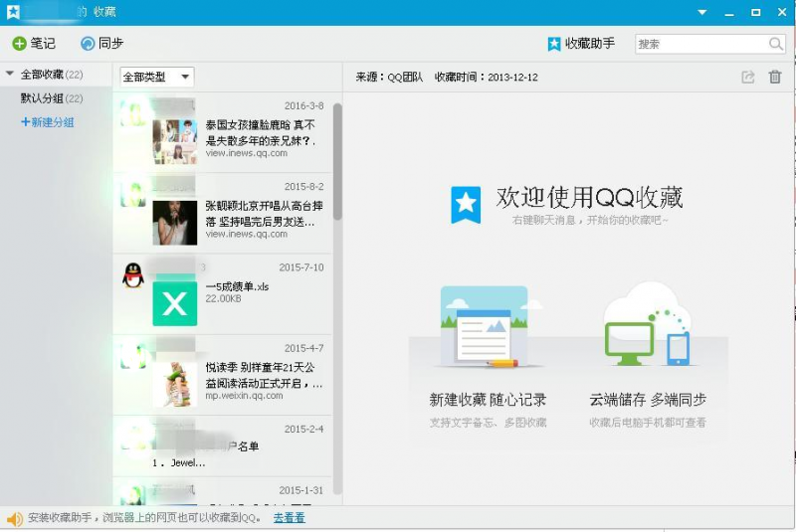Image resolution: width=796 pixels, height=532 pixels.
Task: Open the 全部类型 filter dropdown
Action: click(x=157, y=78)
